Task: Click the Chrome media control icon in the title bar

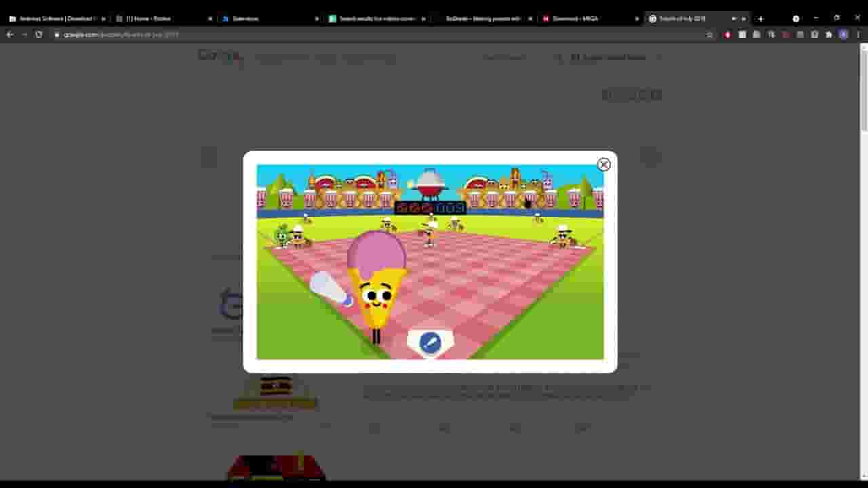Action: 795,19
